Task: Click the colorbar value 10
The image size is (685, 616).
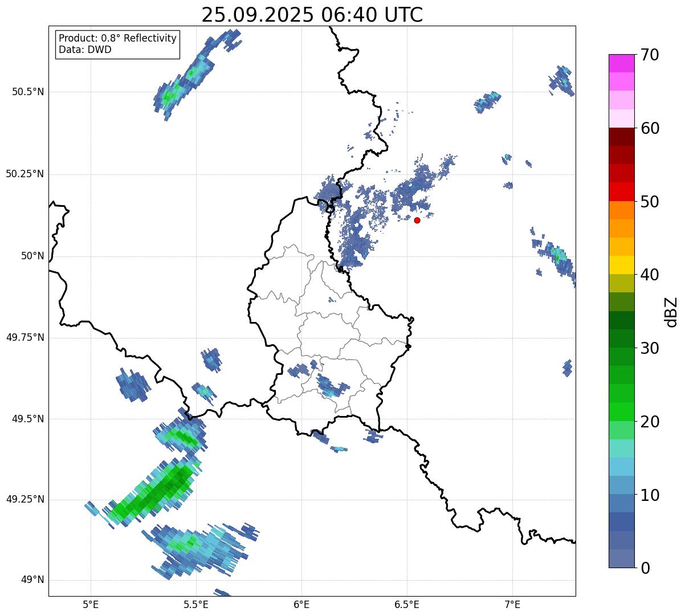Action: pos(650,495)
